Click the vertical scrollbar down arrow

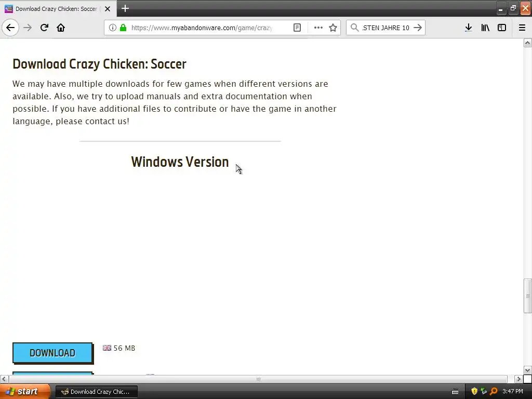click(x=528, y=370)
